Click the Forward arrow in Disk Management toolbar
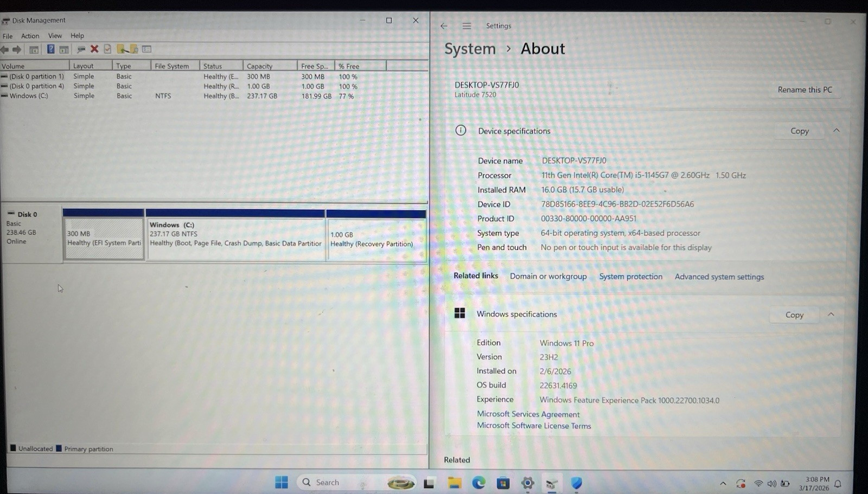The width and height of the screenshot is (868, 494). [17, 49]
